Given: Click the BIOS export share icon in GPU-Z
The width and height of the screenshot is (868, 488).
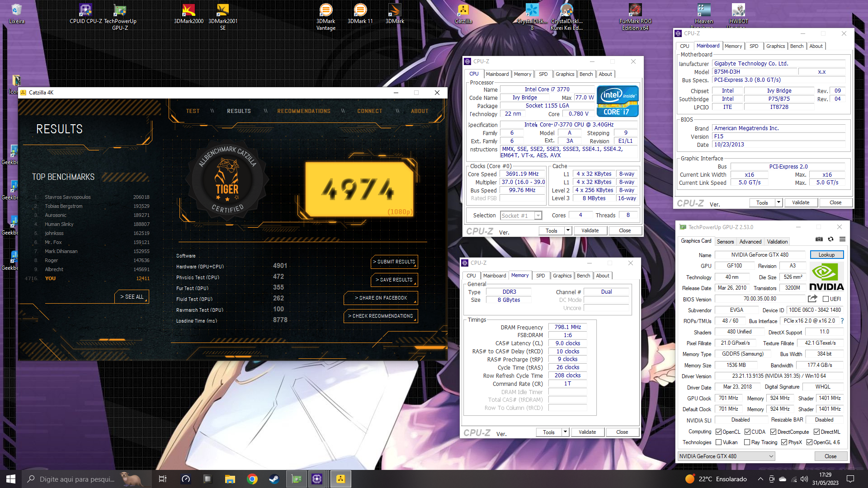Looking at the screenshot, I should (x=812, y=299).
